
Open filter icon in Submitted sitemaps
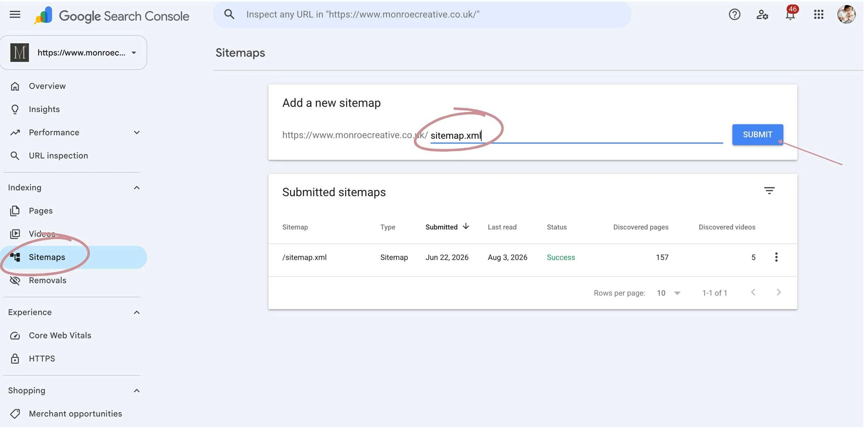pyautogui.click(x=769, y=191)
